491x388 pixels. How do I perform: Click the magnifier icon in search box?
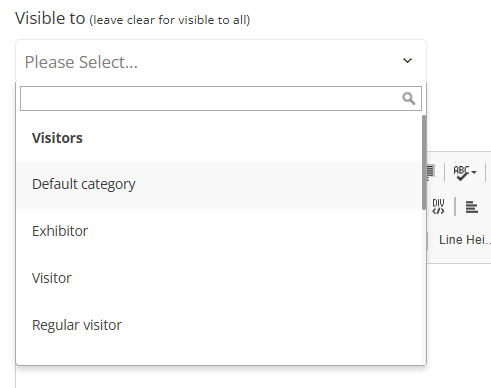tap(409, 99)
